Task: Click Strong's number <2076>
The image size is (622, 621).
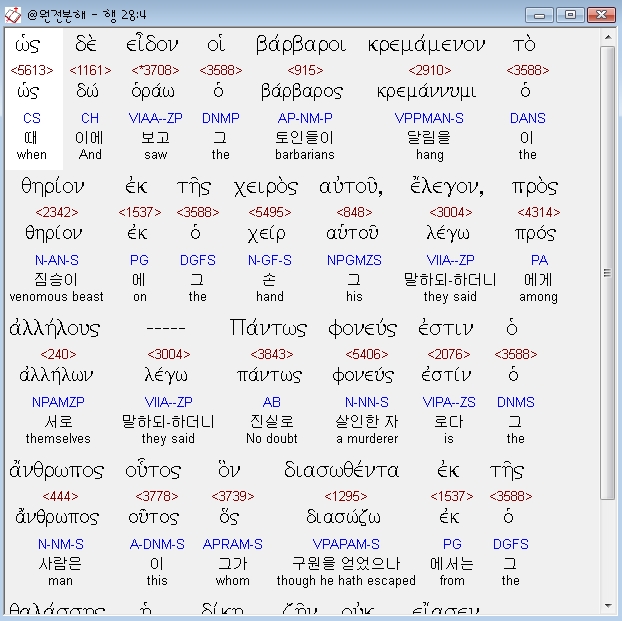Action: pos(449,354)
